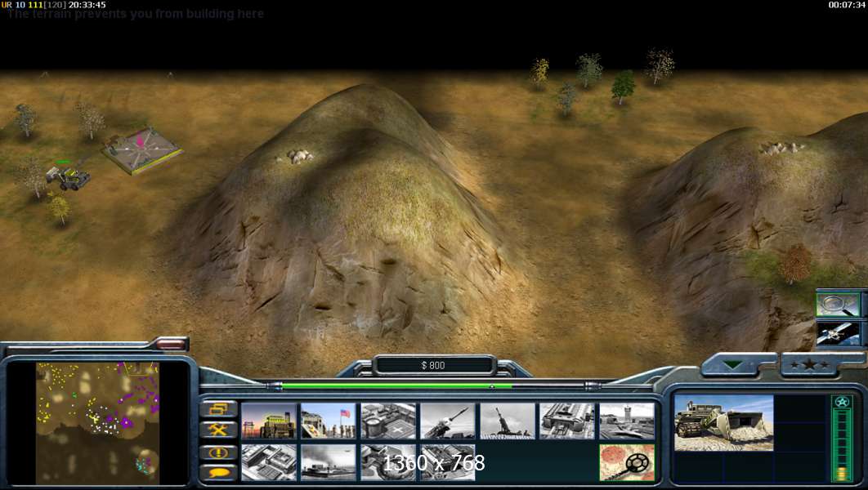868x490 pixels.
Task: Select the Strategy Center in second row
Action: [x=268, y=462]
